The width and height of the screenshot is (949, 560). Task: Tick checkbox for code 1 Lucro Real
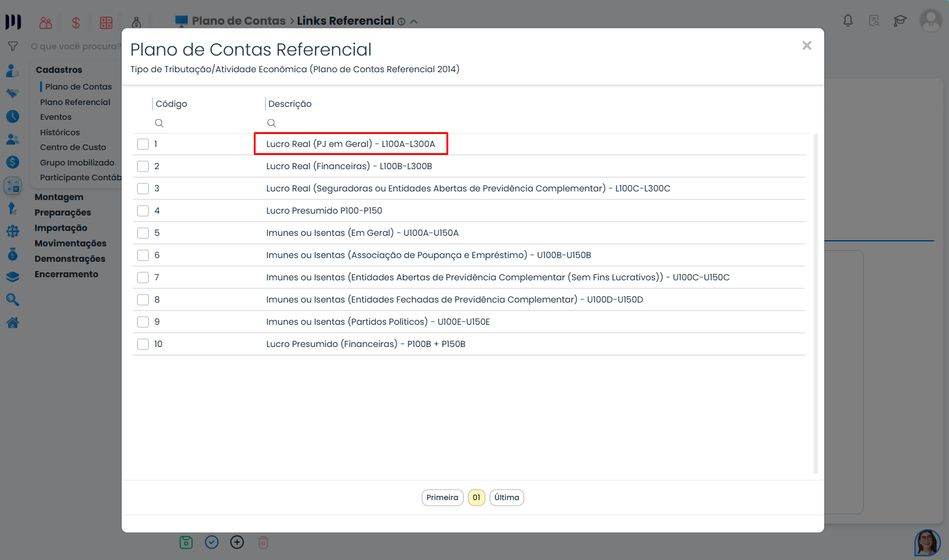(x=143, y=144)
